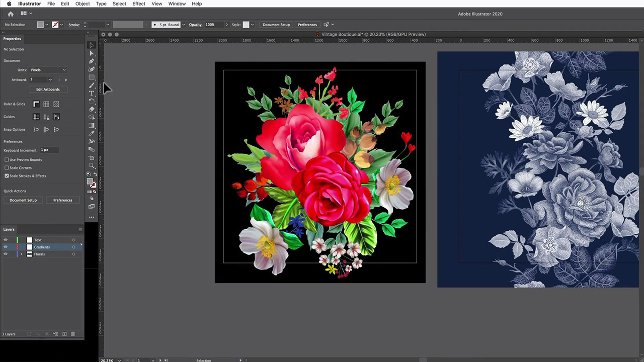This screenshot has height=362, width=644.
Task: Select the Zoom tool
Action: click(x=92, y=166)
